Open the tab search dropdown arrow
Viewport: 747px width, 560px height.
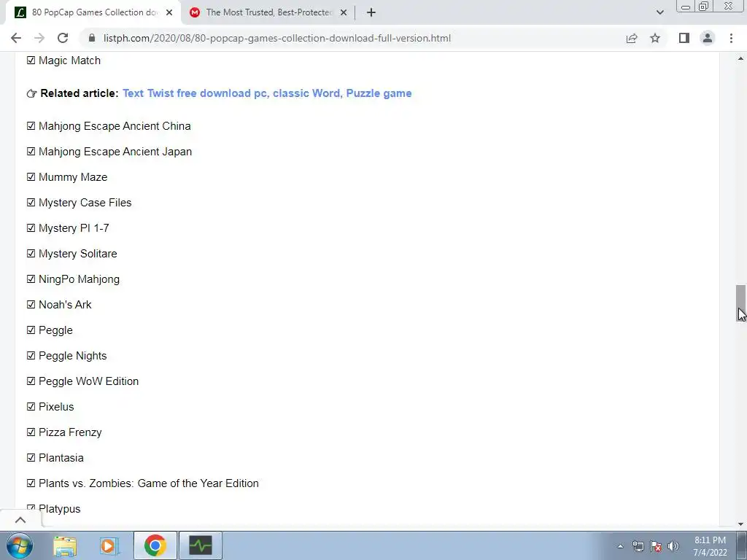[x=659, y=12]
